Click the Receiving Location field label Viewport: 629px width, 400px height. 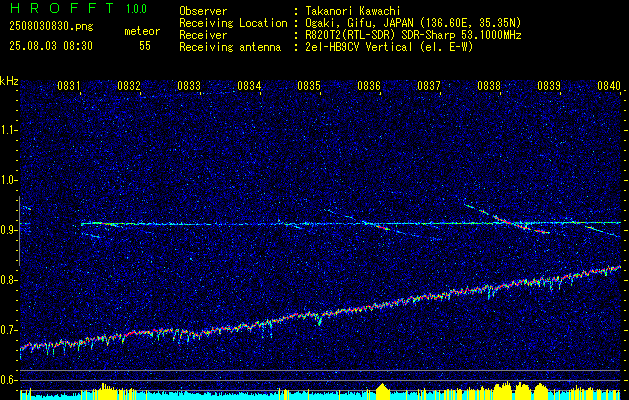(x=233, y=23)
